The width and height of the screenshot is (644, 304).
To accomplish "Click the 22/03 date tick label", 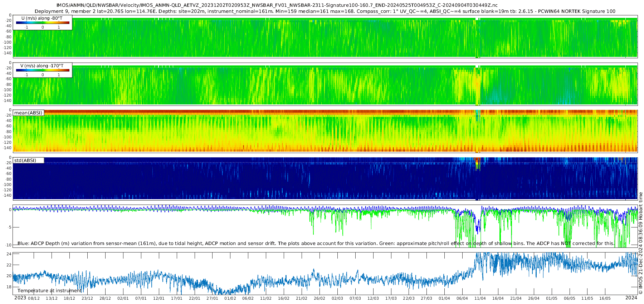I will [x=409, y=299].
